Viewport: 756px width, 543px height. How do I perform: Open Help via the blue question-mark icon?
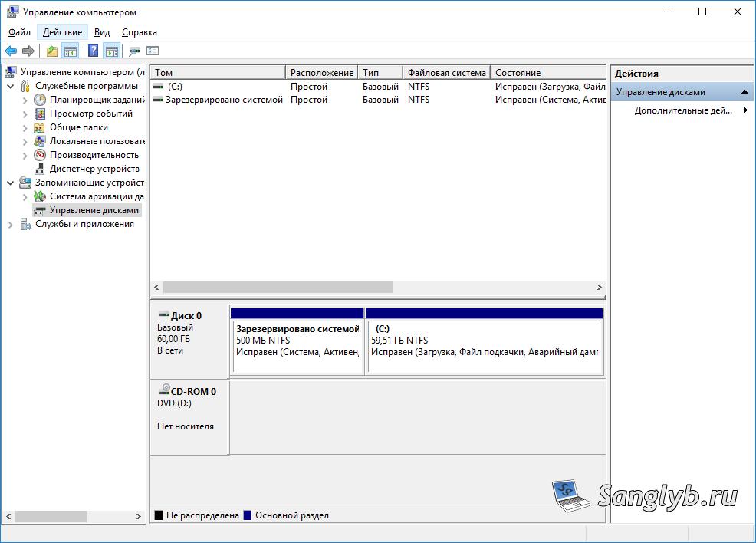tap(93, 51)
